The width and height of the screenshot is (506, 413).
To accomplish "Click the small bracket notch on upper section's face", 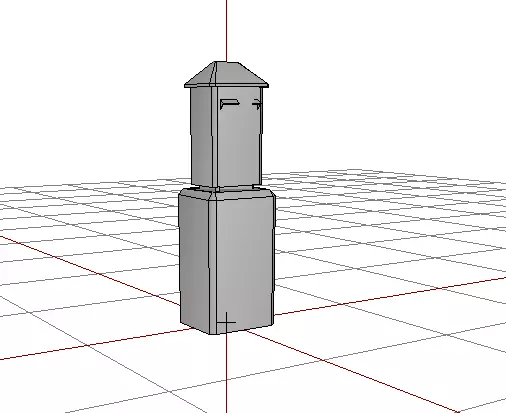I will [230, 104].
